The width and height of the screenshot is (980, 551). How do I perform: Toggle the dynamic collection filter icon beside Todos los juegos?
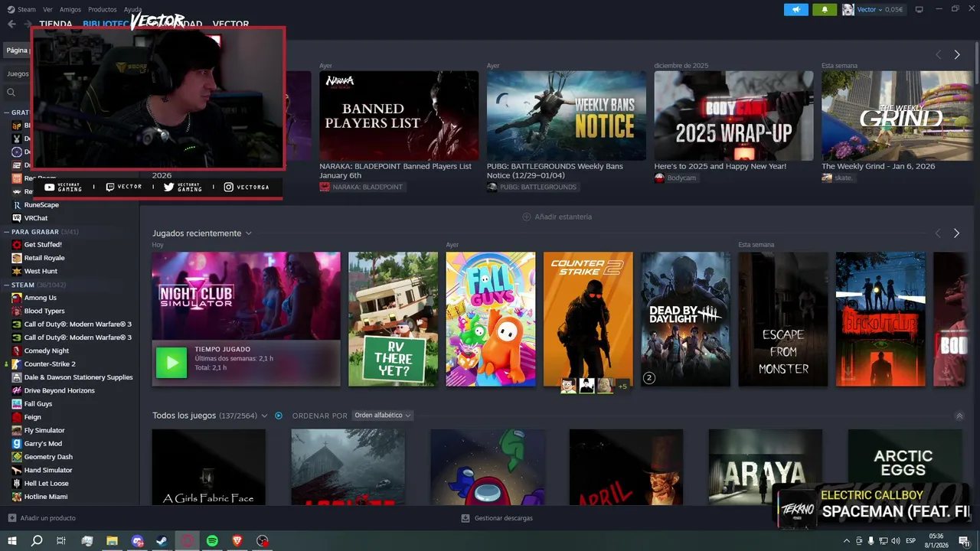[279, 416]
